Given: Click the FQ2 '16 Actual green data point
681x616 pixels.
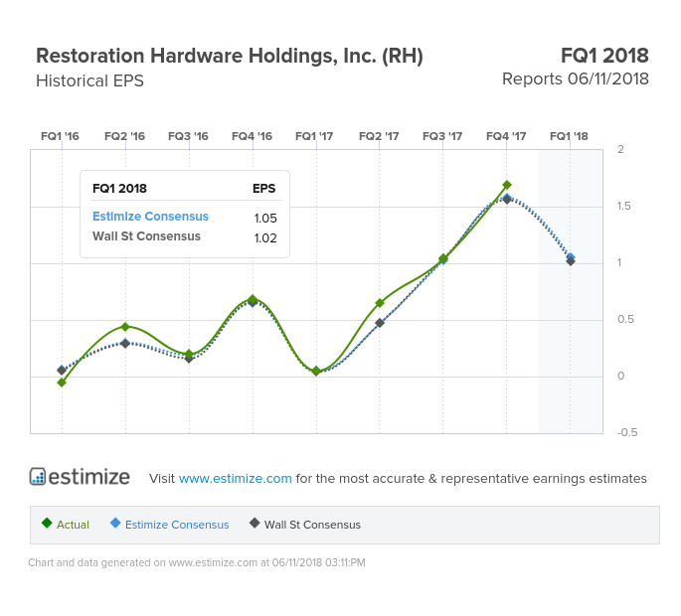Looking at the screenshot, I should click(x=125, y=327).
